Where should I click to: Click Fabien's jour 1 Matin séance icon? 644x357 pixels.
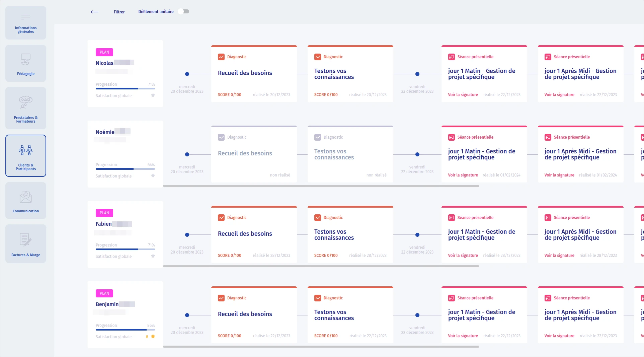pos(452,218)
